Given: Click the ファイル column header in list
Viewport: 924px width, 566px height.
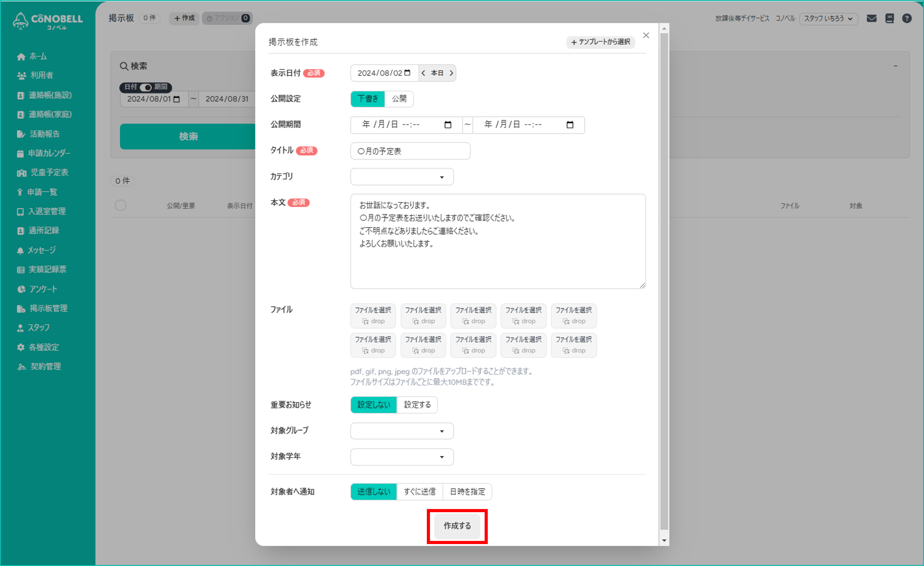Looking at the screenshot, I should 790,206.
